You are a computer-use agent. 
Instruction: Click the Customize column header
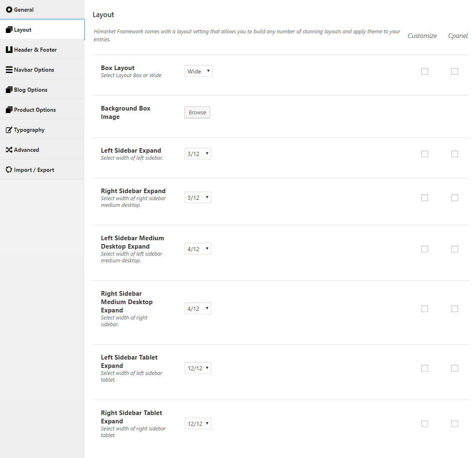click(422, 36)
